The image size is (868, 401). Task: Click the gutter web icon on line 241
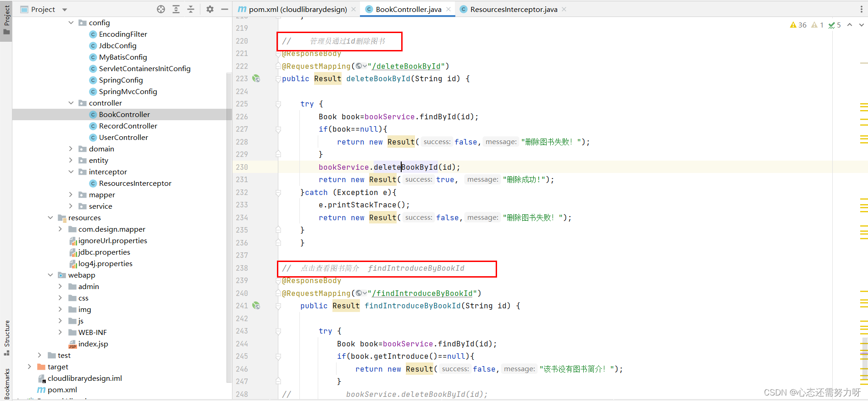tap(256, 306)
